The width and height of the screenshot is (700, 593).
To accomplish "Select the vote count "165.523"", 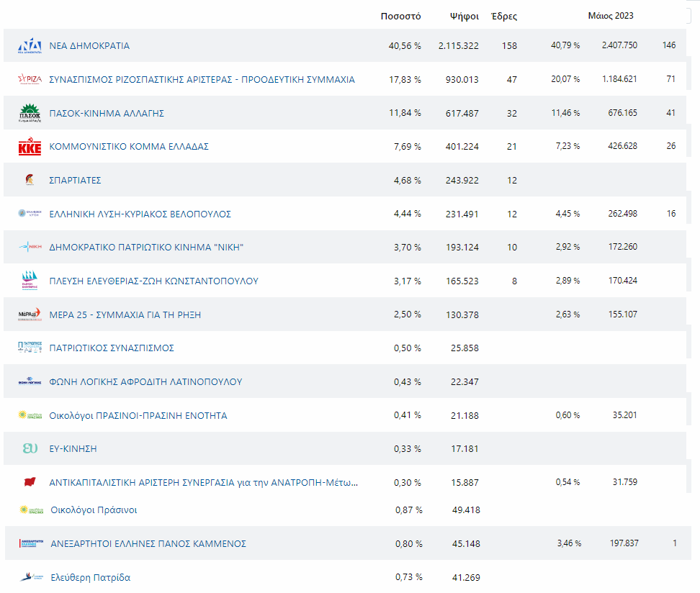I will pos(462,281).
